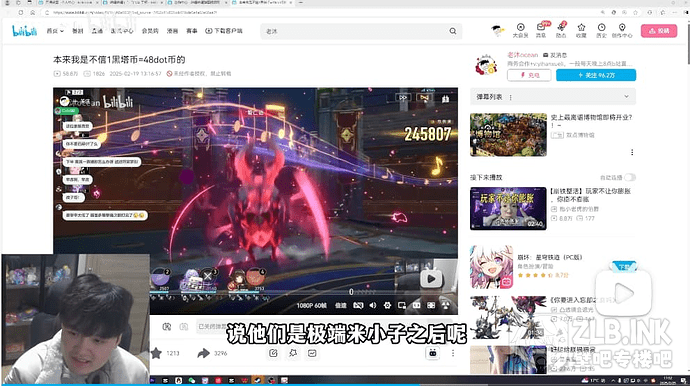Open 创作中心 creator center icon
Image resolution: width=690 pixels, height=386 pixels.
[622, 30]
